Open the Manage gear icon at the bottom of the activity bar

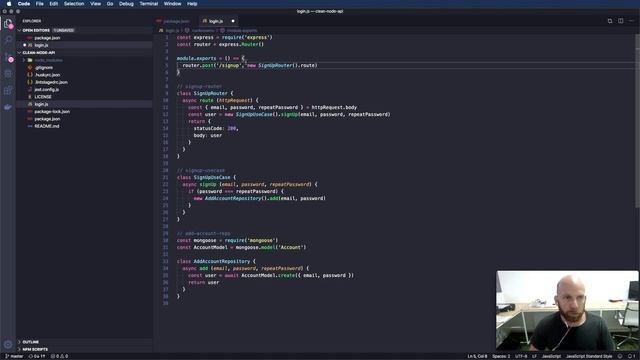tap(8, 345)
